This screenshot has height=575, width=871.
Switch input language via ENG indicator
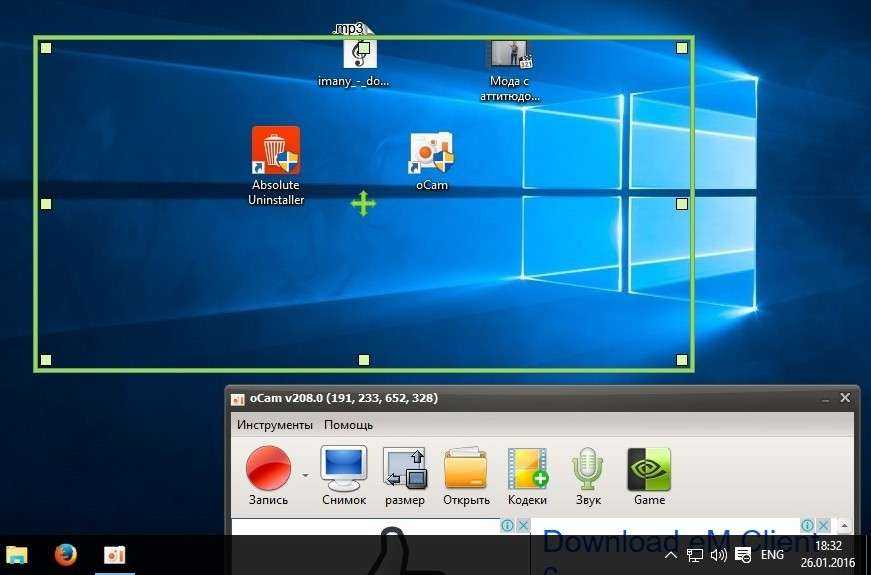pyautogui.click(x=772, y=554)
